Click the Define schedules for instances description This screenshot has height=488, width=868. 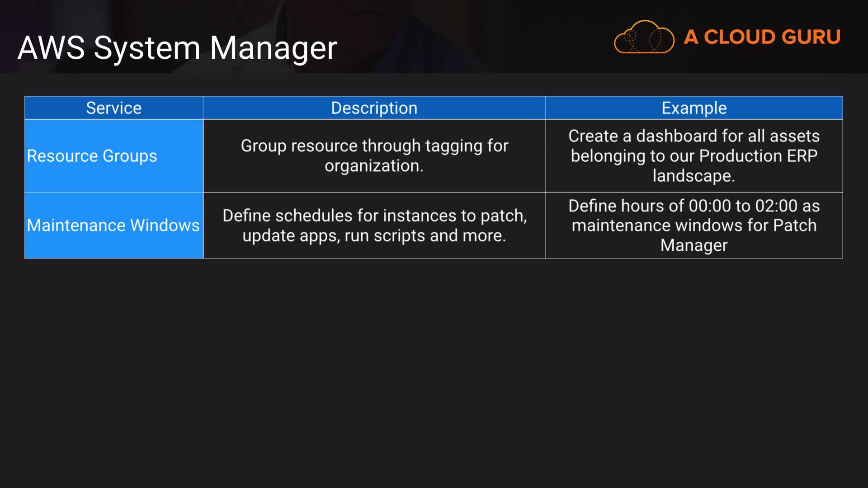[x=374, y=216]
